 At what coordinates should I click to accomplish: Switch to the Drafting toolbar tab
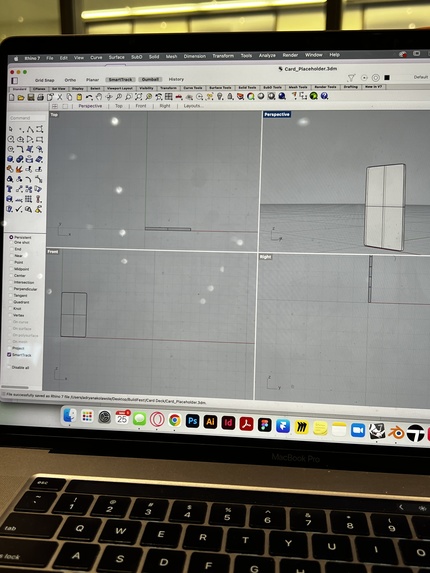click(350, 87)
